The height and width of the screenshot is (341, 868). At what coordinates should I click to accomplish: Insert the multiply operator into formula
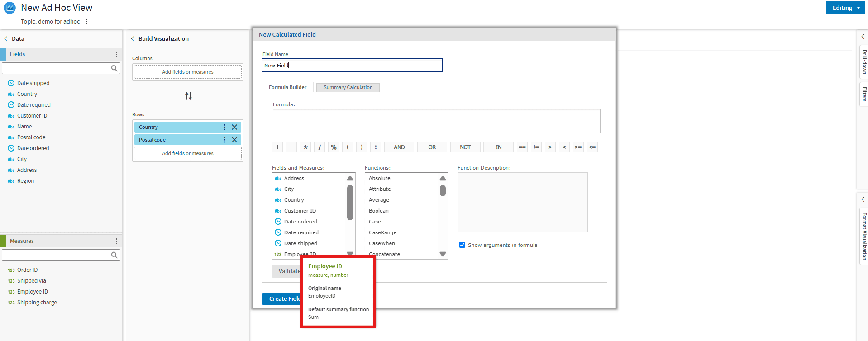(x=305, y=147)
